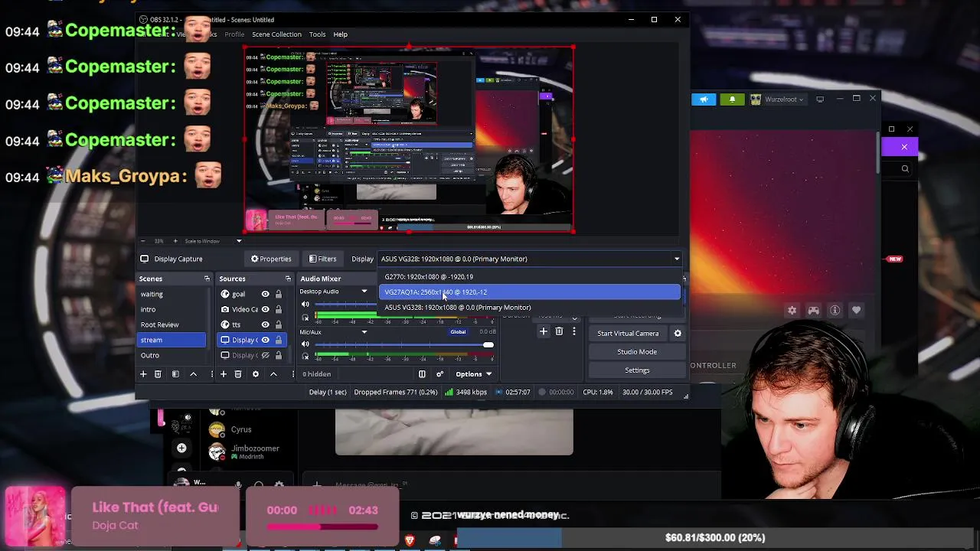Open the Profile menu in OBS
The image size is (980, 551).
tap(234, 34)
